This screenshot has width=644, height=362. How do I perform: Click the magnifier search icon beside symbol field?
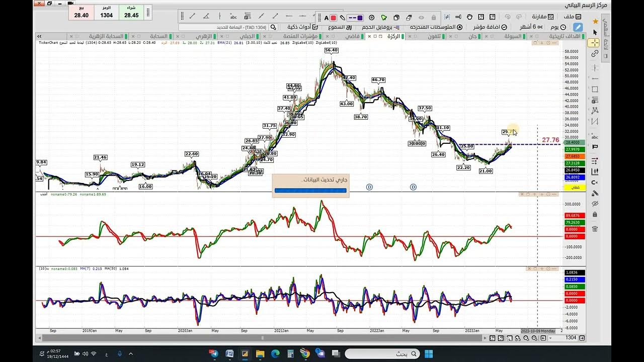273,27
